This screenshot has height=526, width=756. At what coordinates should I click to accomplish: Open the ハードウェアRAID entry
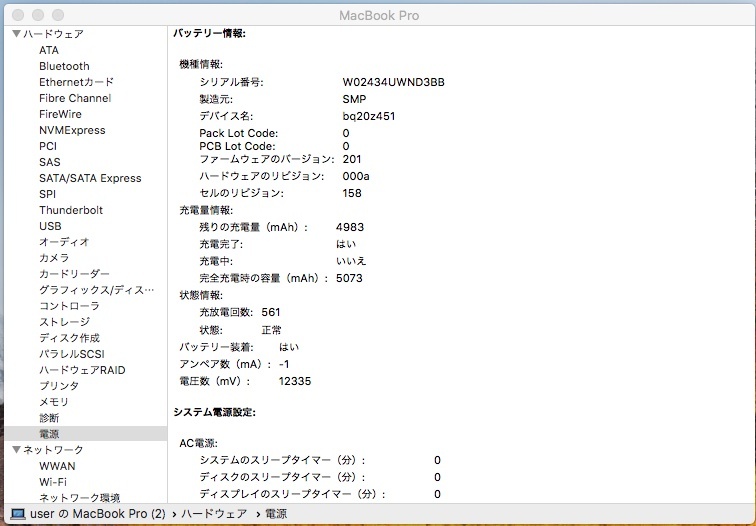(82, 370)
